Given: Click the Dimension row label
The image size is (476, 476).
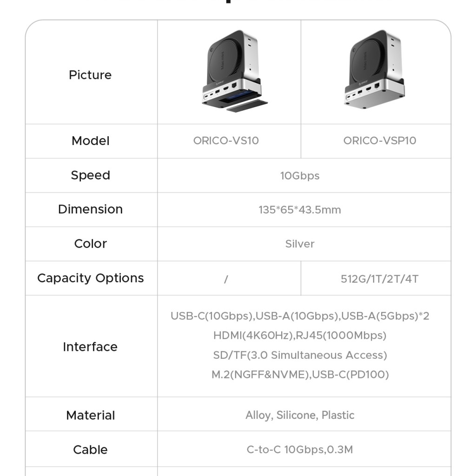Looking at the screenshot, I should (91, 209).
